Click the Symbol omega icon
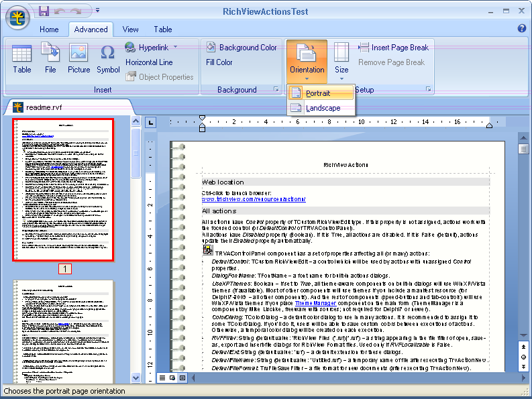Image resolution: width=532 pixels, height=399 pixels. [x=107, y=58]
